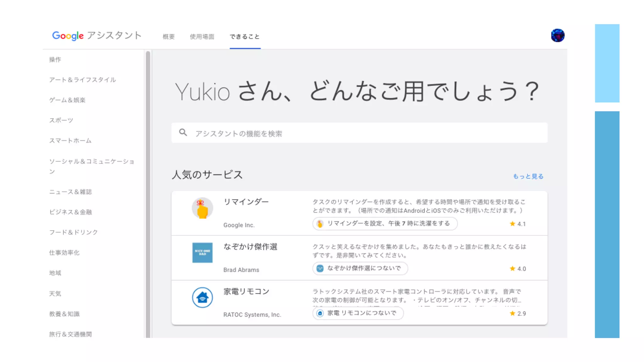644x362 pixels.
Task: Click the search magnifier icon
Action: point(183,133)
